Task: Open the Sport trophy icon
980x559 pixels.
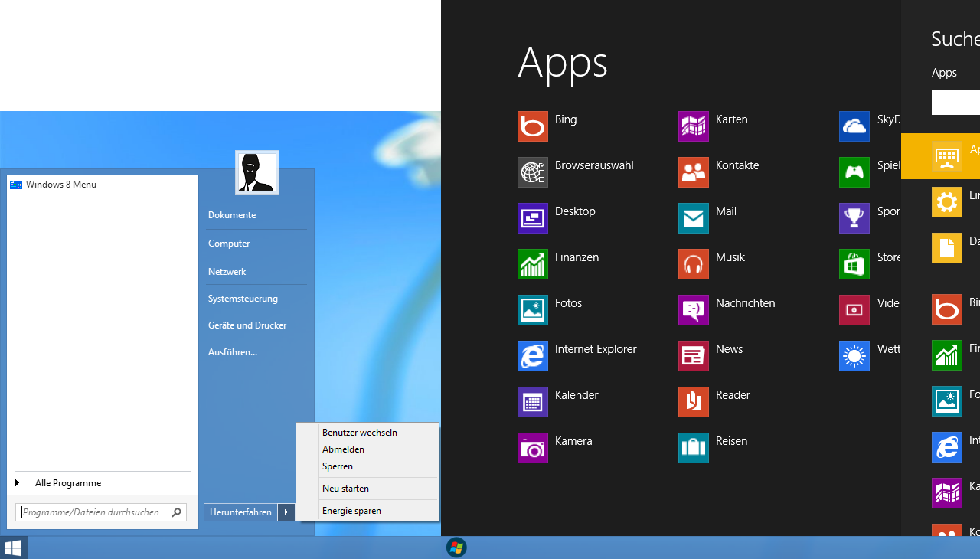Action: (854, 218)
